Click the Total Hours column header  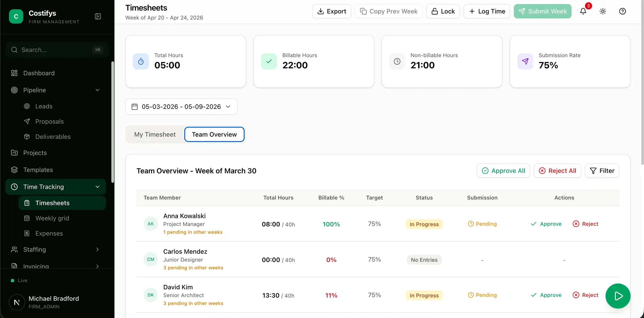tap(278, 198)
